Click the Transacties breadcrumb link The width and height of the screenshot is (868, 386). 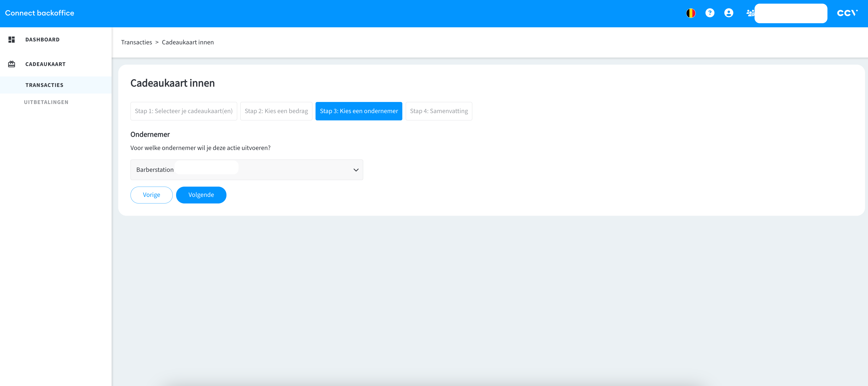tap(136, 42)
